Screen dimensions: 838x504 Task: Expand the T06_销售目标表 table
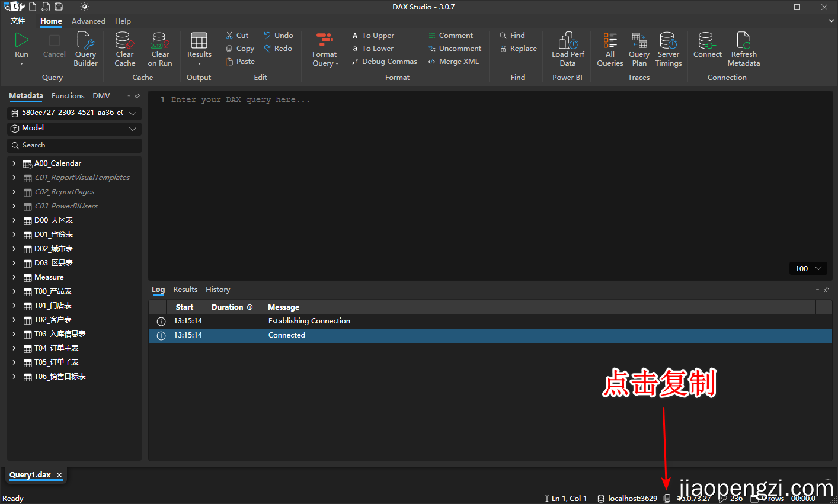(x=14, y=376)
